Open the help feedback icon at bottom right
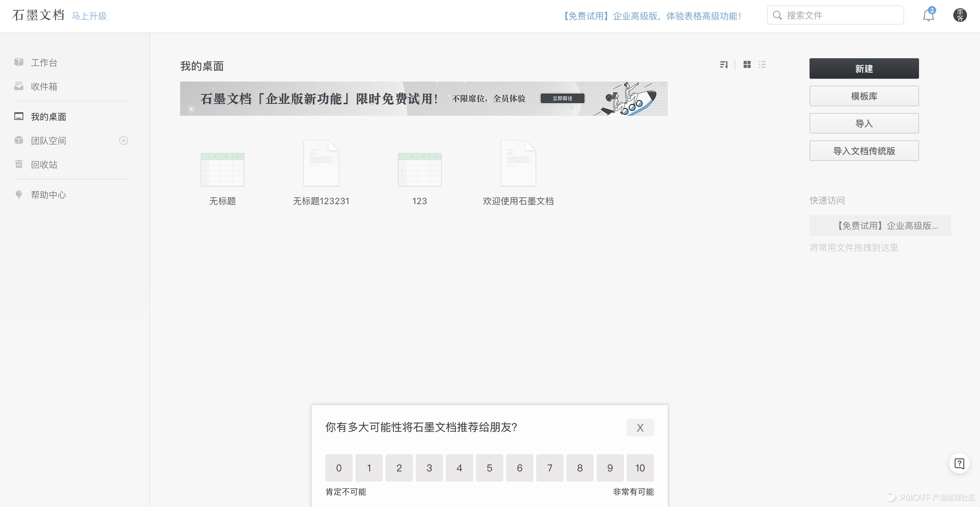This screenshot has height=507, width=980. 960,463
